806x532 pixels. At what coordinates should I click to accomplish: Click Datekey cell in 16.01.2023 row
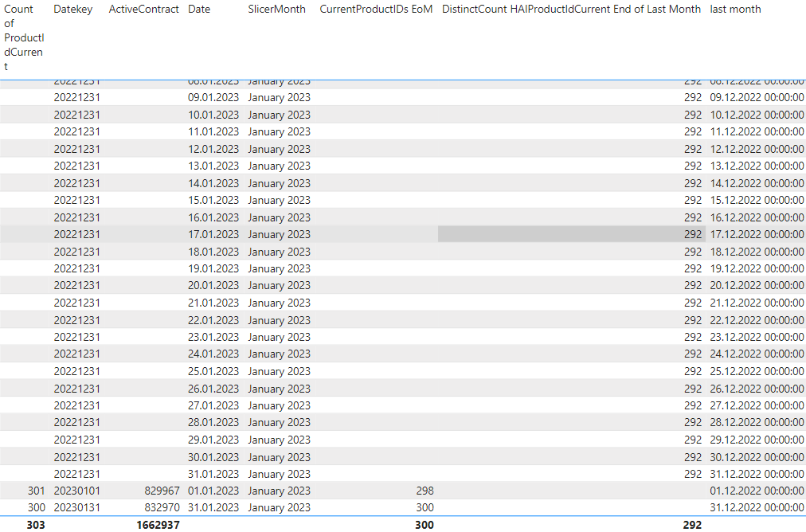77,217
